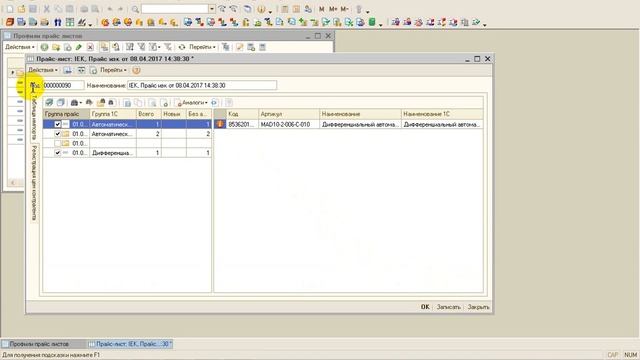Click the orange marker icon in product row 8536201

[220, 124]
